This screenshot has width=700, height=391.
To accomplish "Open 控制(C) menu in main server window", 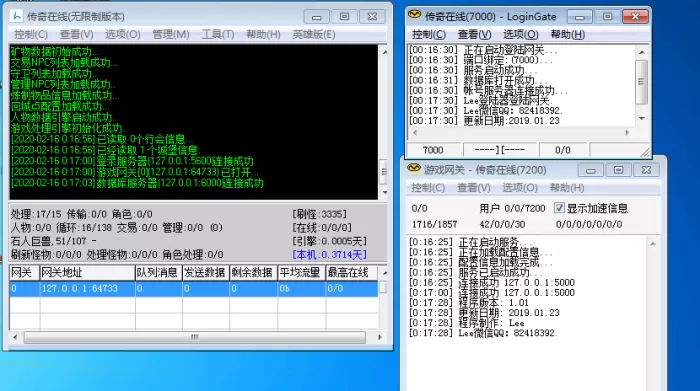I will (31, 34).
